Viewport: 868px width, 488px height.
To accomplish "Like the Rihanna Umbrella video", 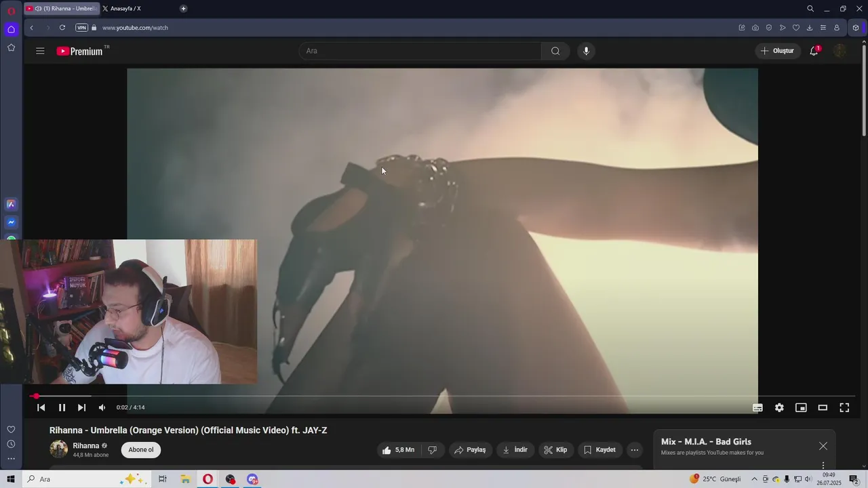I will pyautogui.click(x=399, y=450).
